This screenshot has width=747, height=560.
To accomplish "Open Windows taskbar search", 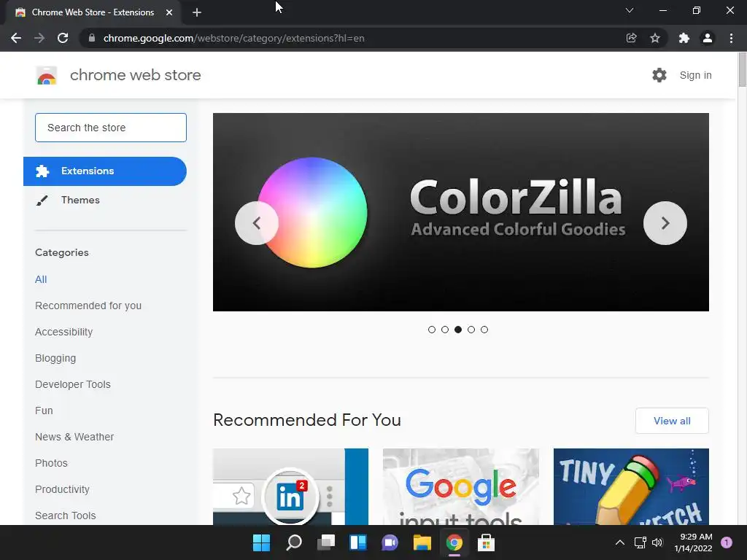I will tap(294, 542).
